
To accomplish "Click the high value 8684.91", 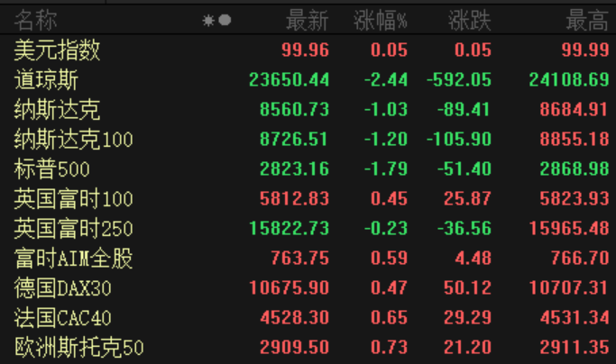I will tap(574, 110).
